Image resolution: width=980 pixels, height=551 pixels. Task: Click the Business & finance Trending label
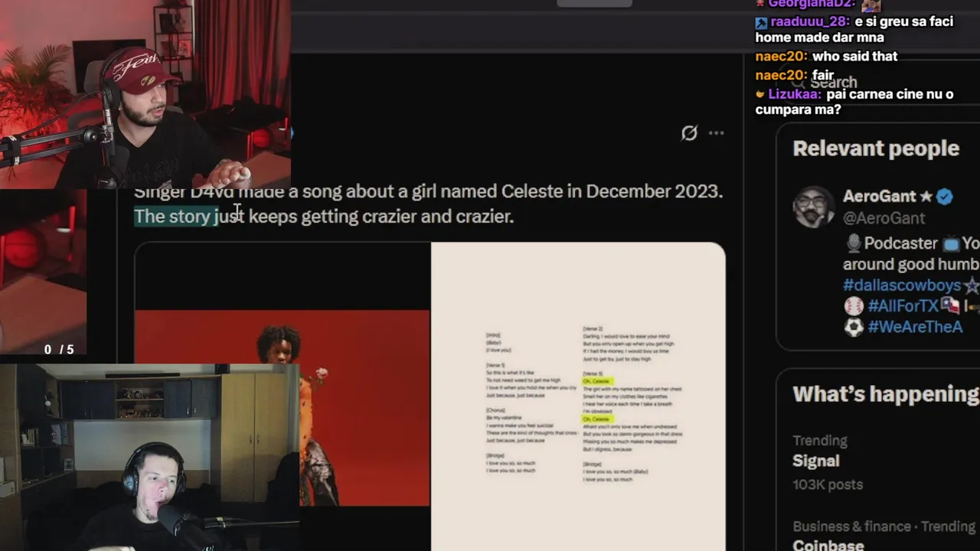point(884,527)
